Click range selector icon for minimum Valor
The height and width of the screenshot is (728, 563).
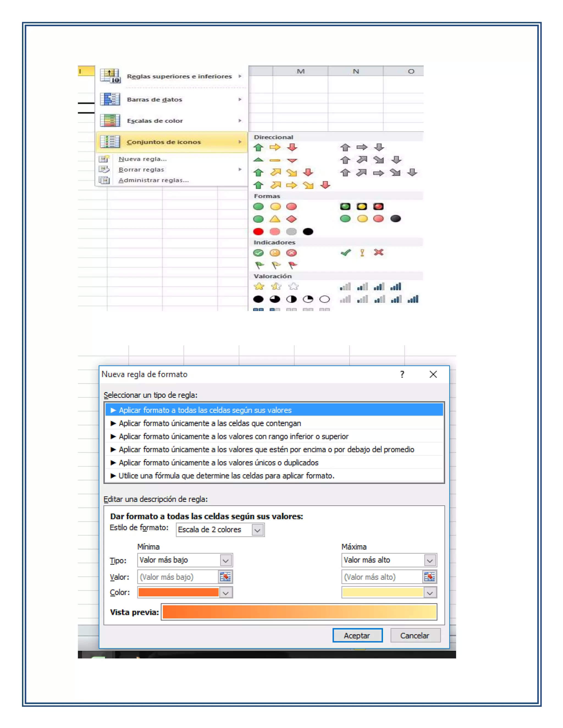tap(225, 577)
